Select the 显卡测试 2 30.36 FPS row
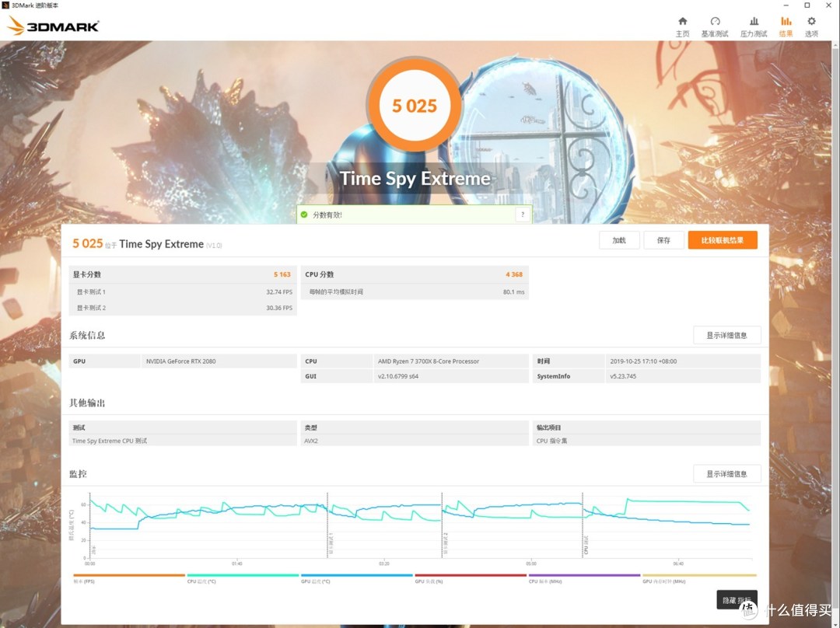The height and width of the screenshot is (628, 840). (183, 308)
